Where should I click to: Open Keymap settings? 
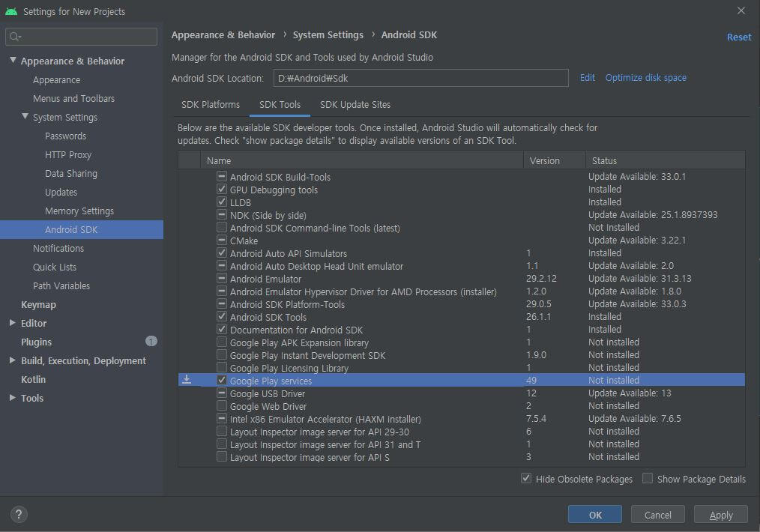tap(38, 304)
